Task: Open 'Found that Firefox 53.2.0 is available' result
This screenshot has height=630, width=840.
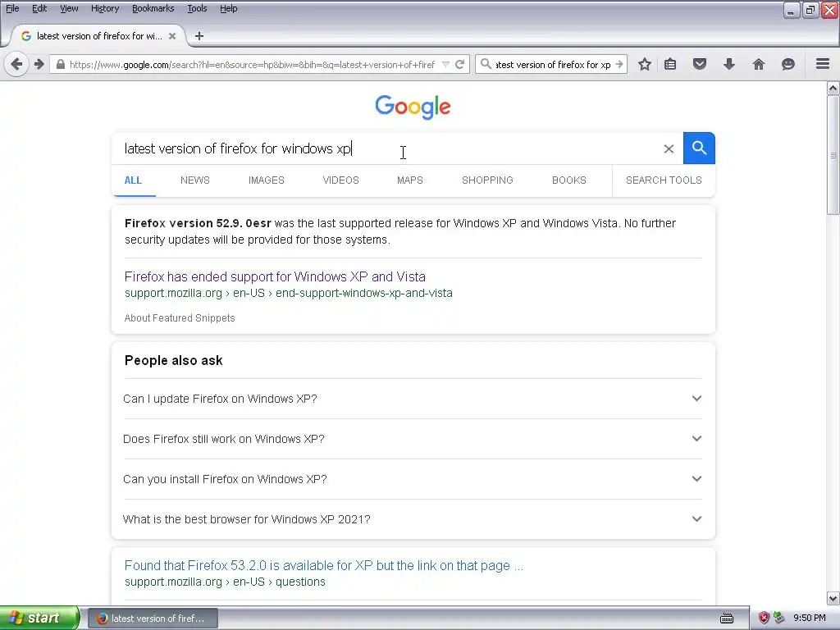Action: (323, 566)
